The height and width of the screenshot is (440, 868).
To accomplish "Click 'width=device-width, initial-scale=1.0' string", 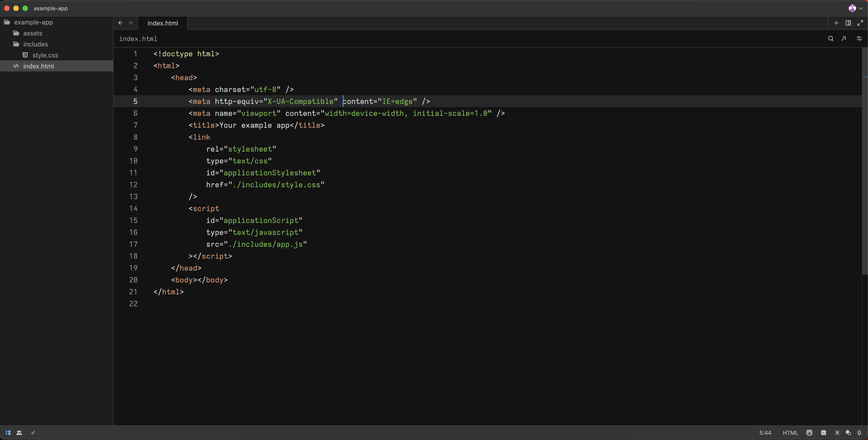I will (x=406, y=113).
